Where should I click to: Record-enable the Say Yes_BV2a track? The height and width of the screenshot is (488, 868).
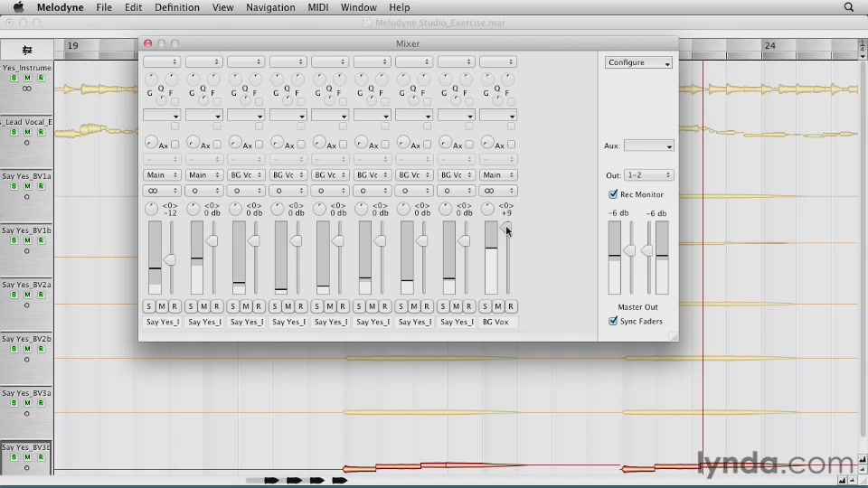point(41,295)
